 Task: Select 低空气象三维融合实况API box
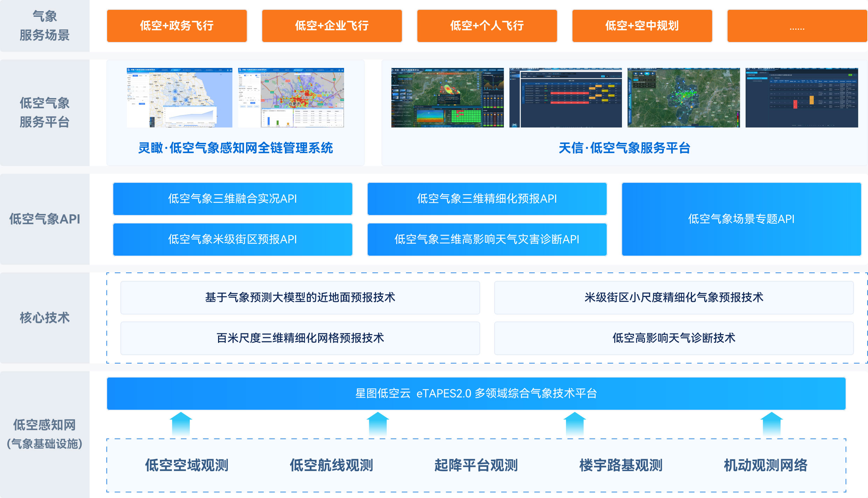(232, 199)
